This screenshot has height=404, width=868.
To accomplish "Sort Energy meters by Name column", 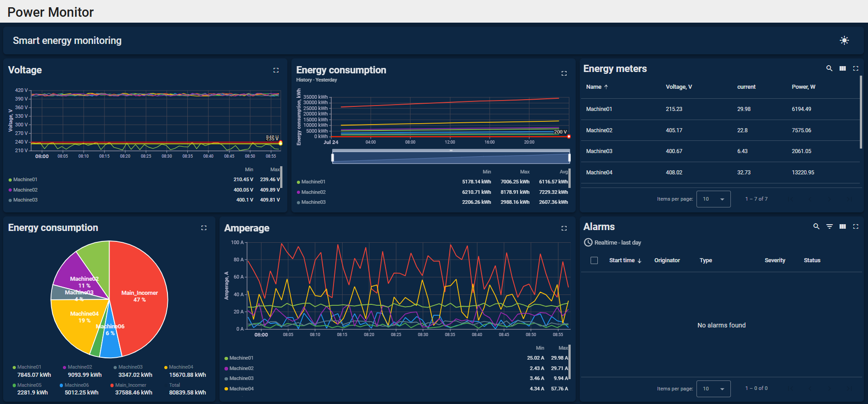I will point(594,87).
